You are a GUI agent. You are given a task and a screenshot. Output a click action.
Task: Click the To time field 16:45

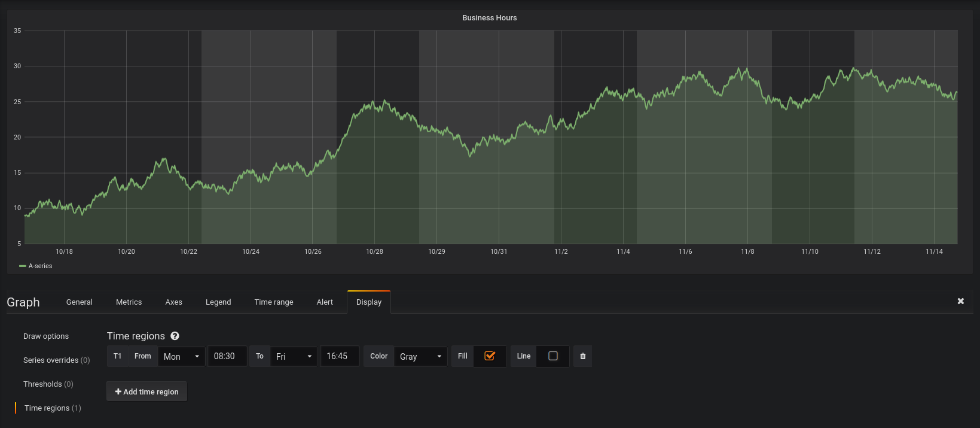[339, 356]
